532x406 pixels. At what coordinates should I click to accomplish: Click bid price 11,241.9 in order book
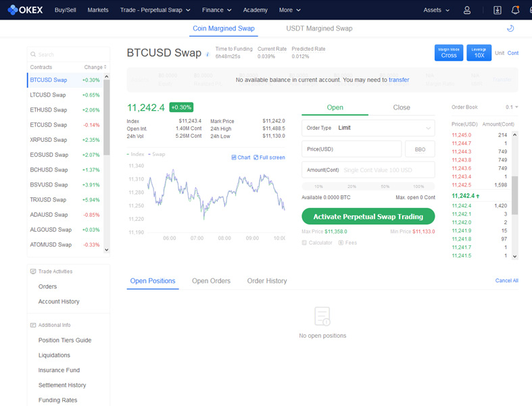point(462,230)
